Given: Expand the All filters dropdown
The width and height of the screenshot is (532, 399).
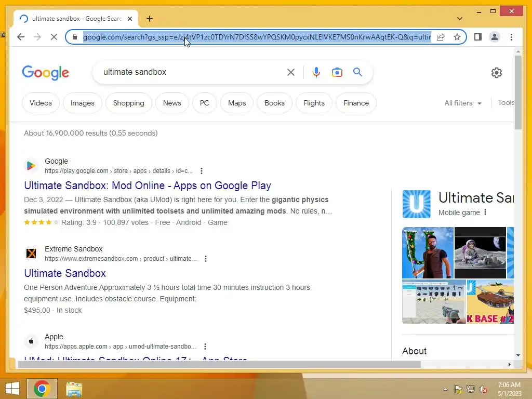Looking at the screenshot, I should (463, 103).
